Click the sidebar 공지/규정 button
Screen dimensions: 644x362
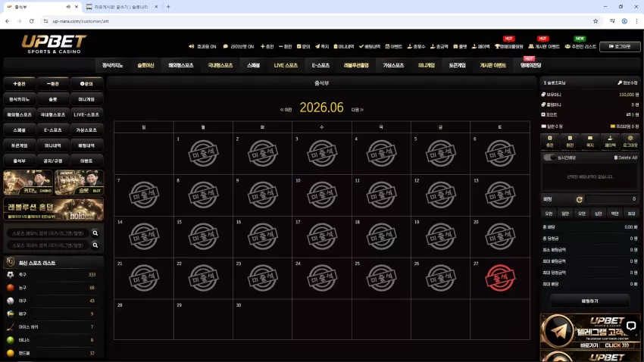tap(53, 161)
